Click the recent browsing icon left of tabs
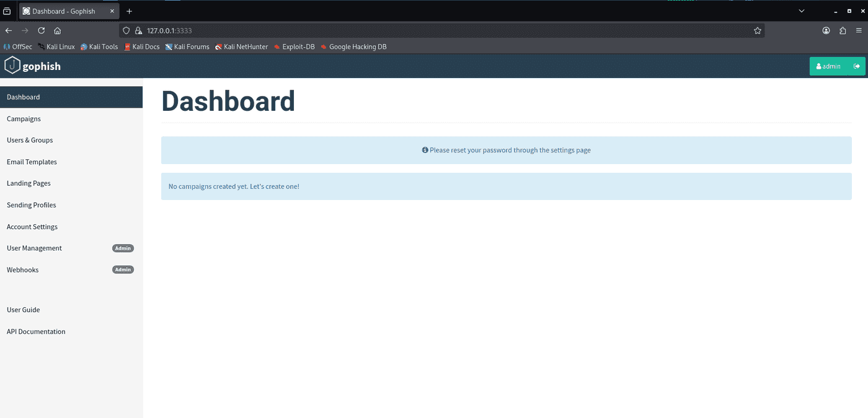Viewport: 868px width, 418px height. pos(7,11)
